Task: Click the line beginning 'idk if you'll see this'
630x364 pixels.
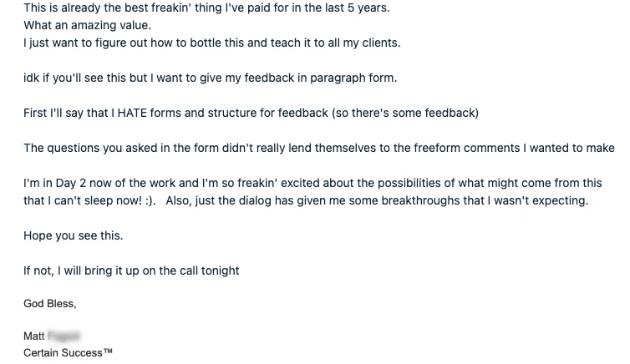Action: pos(210,78)
